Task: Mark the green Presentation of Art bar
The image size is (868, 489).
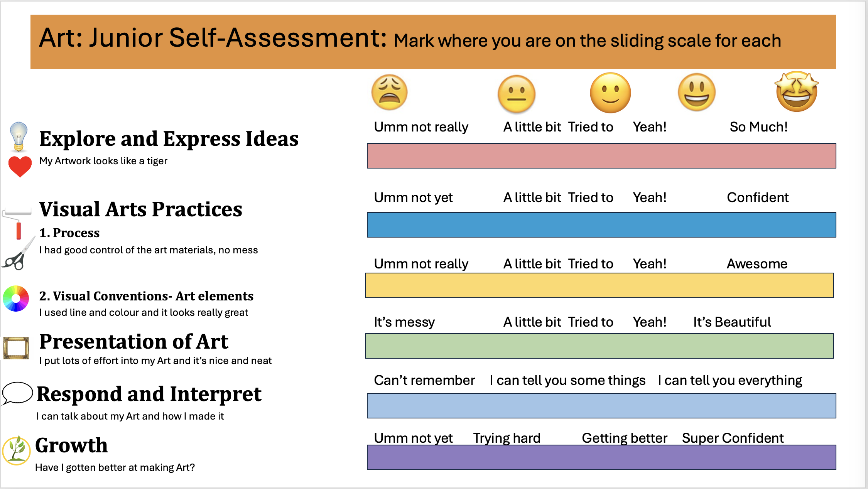Action: pyautogui.click(x=599, y=346)
